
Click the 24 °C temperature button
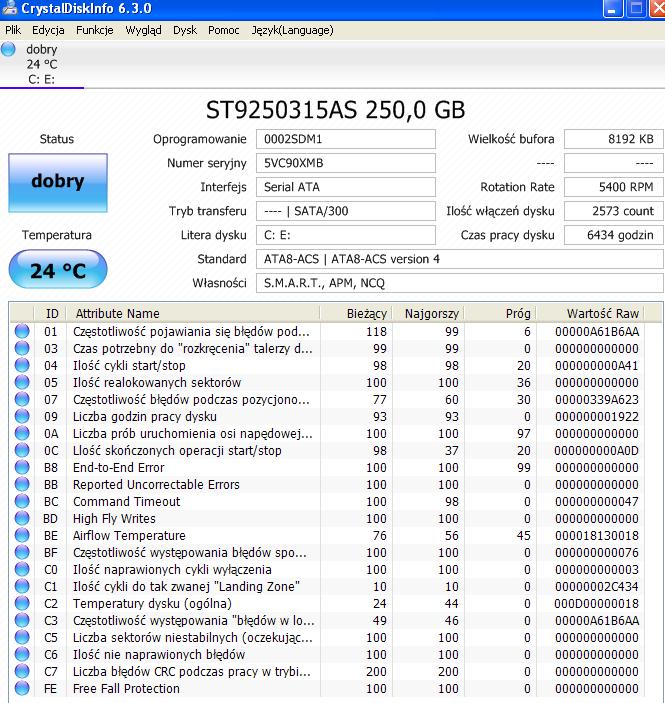[x=58, y=270]
